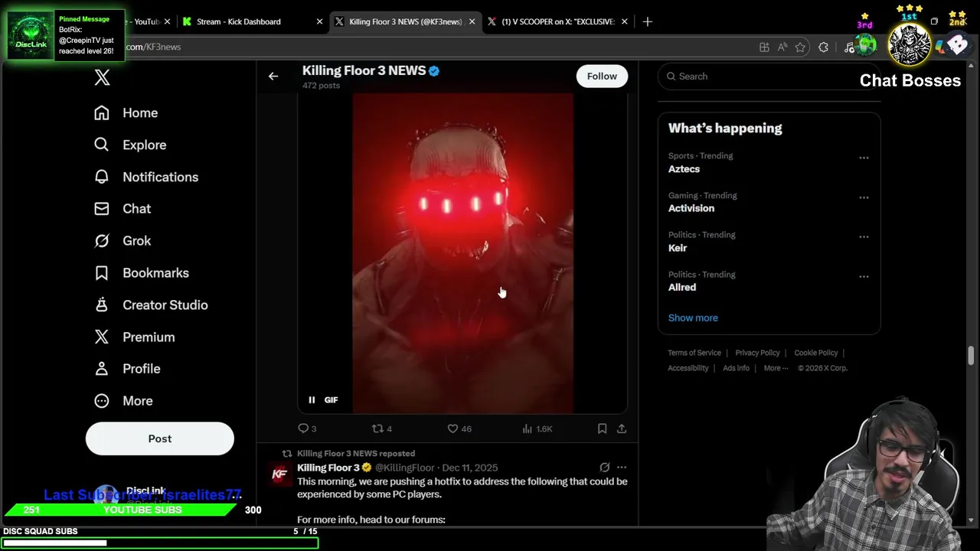980x551 pixels.
Task: Like the post with 46 likes
Action: point(452,429)
